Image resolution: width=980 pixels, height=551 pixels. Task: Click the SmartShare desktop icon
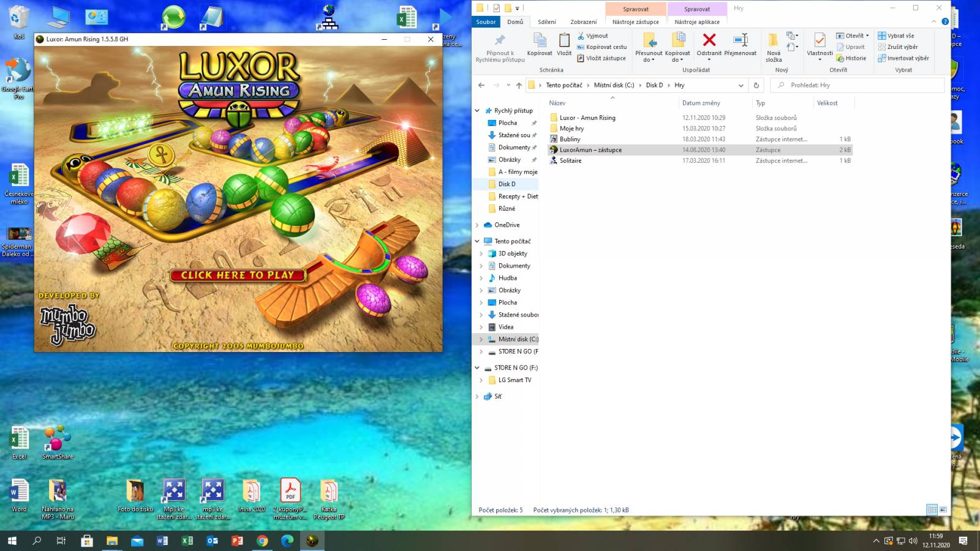58,442
